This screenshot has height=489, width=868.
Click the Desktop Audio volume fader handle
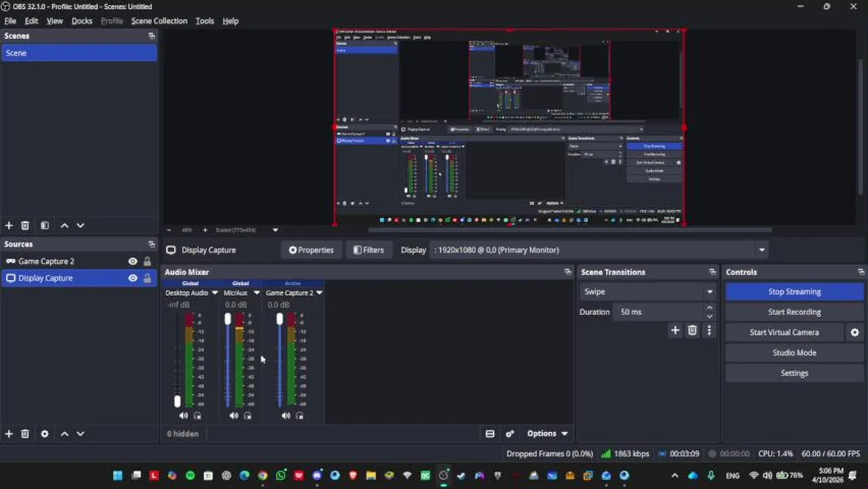pyautogui.click(x=177, y=401)
